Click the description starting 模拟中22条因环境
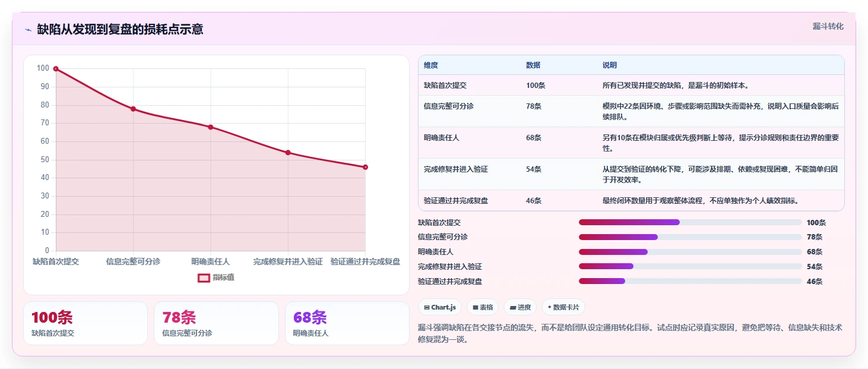The height and width of the screenshot is (369, 868). (720, 111)
